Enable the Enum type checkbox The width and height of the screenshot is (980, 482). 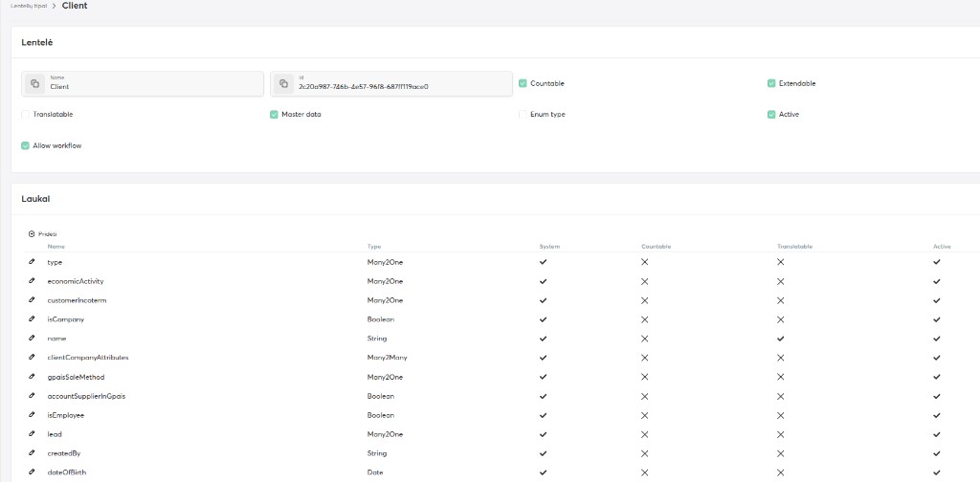coord(523,114)
